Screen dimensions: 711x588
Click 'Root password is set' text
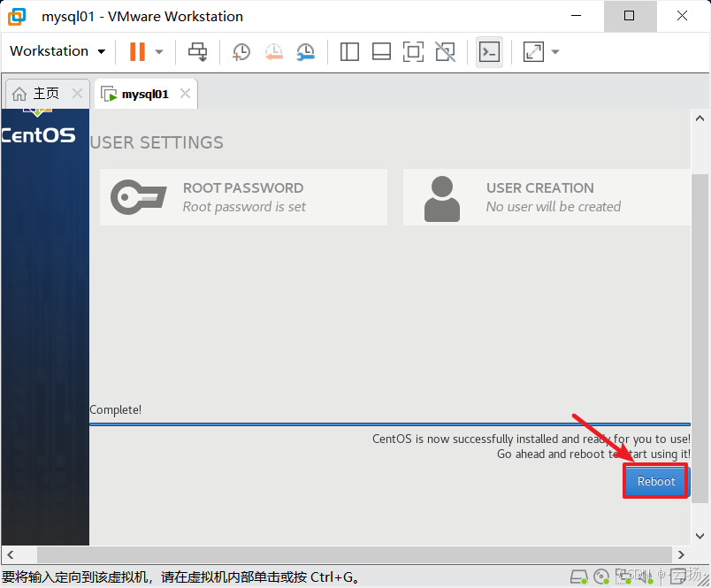click(244, 207)
